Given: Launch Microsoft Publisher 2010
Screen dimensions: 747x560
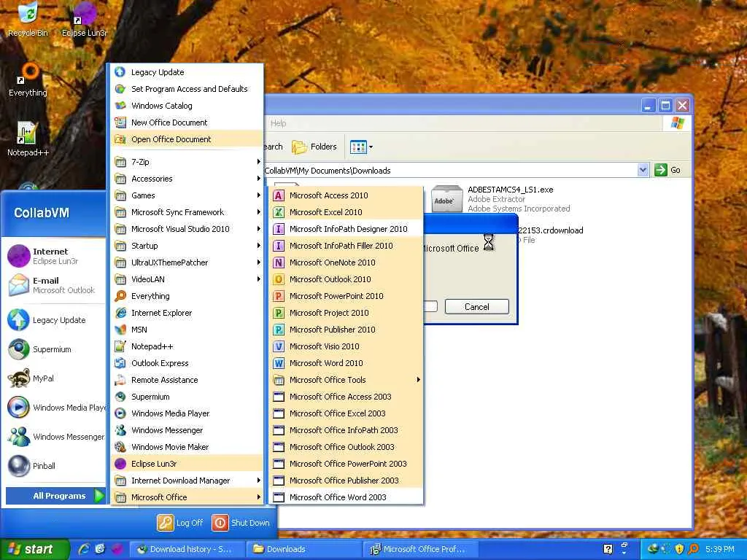Looking at the screenshot, I should pos(346,330).
